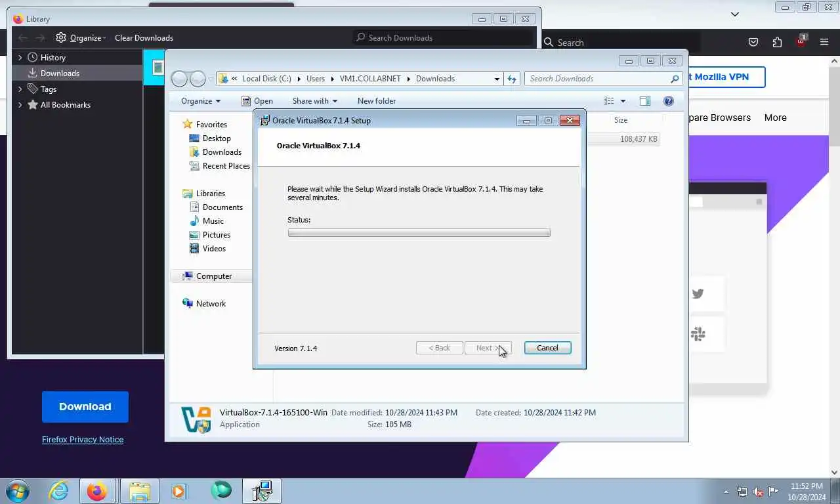Screen dimensions: 840x504
Task: Click the Pocket icon in Firefox toolbar
Action: pyautogui.click(x=753, y=43)
